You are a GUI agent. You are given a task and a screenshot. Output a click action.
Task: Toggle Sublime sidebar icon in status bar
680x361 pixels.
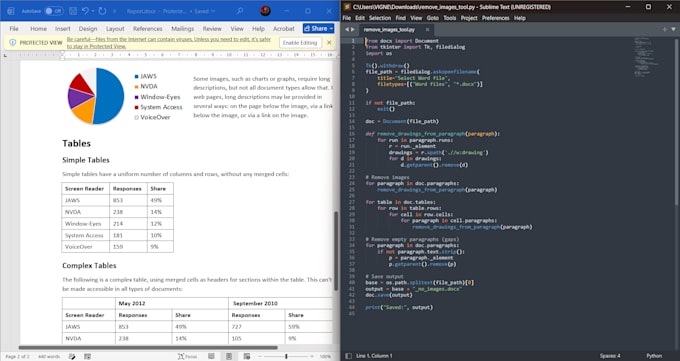pyautogui.click(x=348, y=356)
